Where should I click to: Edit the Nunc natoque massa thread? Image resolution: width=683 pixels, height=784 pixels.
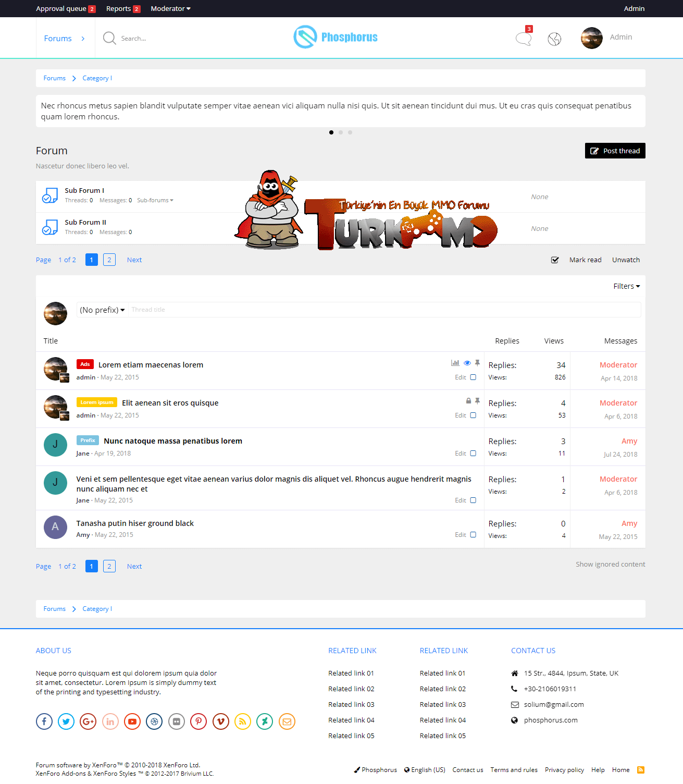click(461, 454)
